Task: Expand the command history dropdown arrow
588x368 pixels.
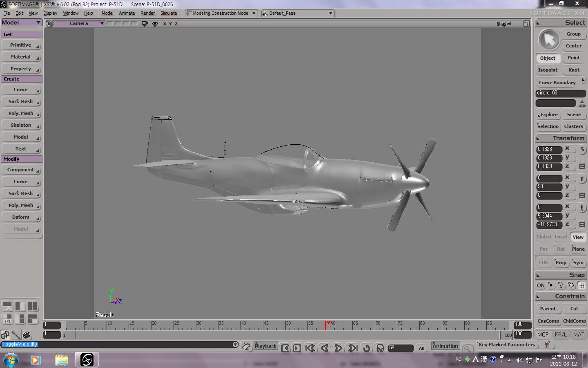Action: 235,345
